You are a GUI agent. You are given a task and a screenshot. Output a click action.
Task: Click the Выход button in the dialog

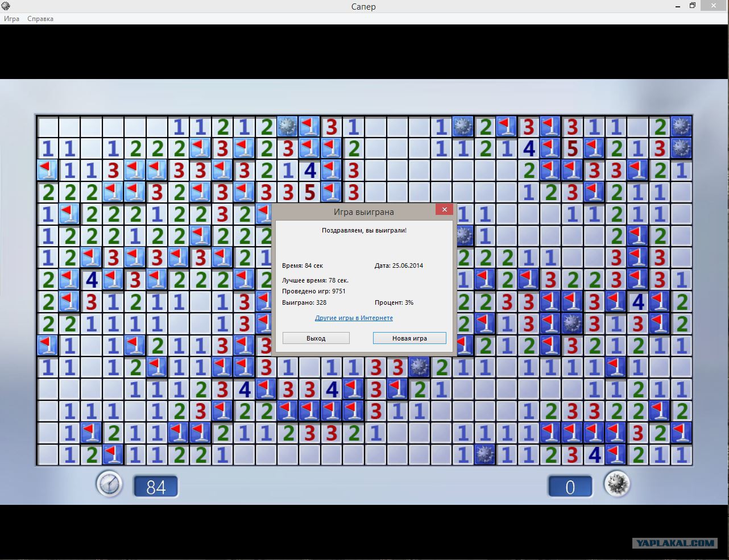pos(316,338)
